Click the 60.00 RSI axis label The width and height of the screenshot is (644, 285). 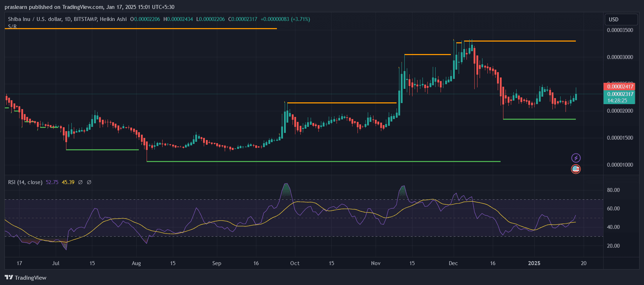pos(613,209)
